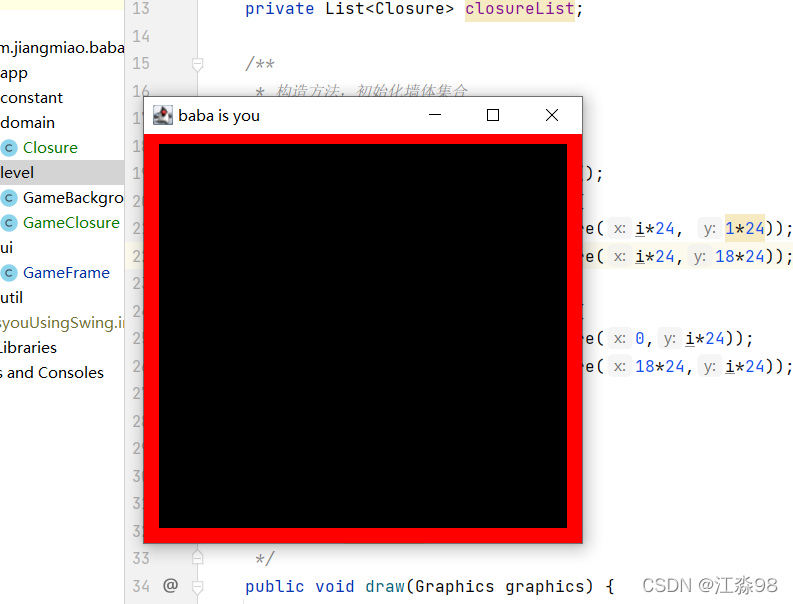Screen dimensions: 793x604
Task: Select the level package
Action: click(x=62, y=172)
